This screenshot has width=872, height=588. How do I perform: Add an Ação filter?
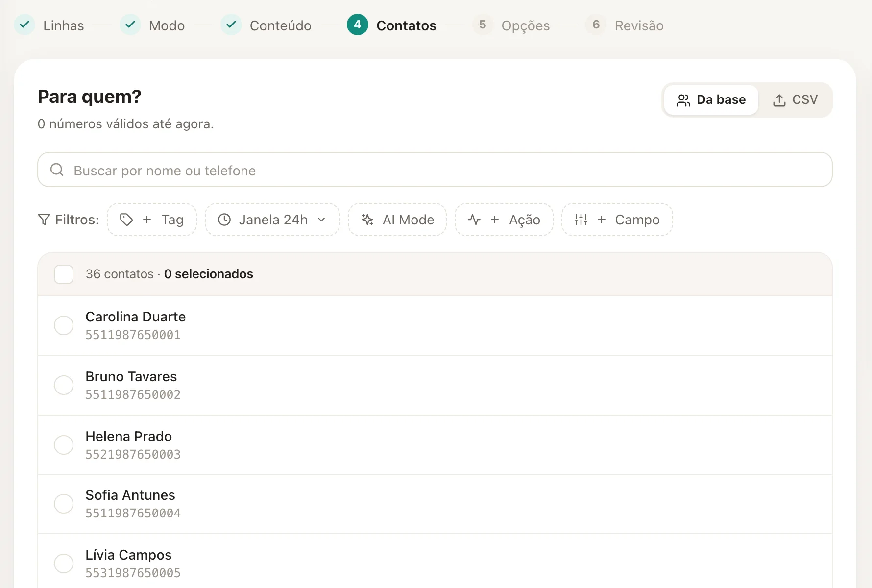(x=504, y=220)
